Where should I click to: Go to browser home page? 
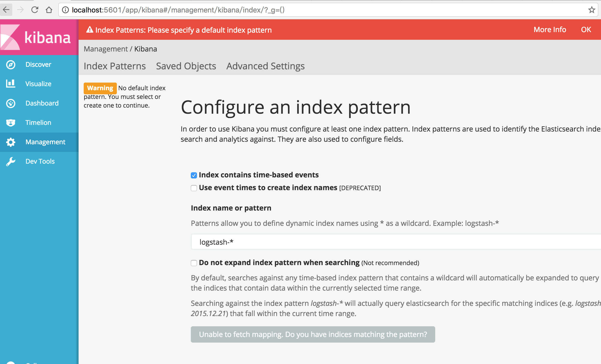click(x=49, y=10)
